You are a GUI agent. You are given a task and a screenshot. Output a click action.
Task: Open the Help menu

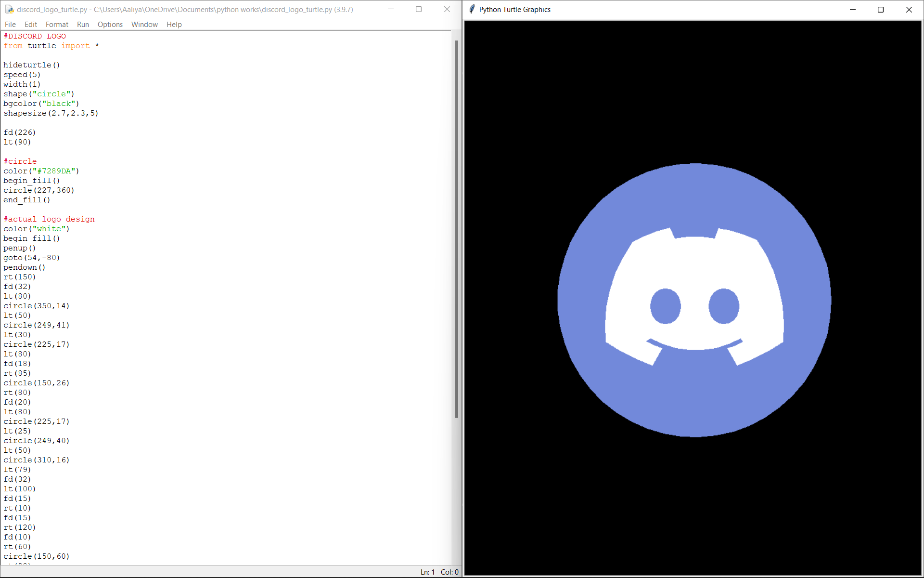click(x=174, y=24)
